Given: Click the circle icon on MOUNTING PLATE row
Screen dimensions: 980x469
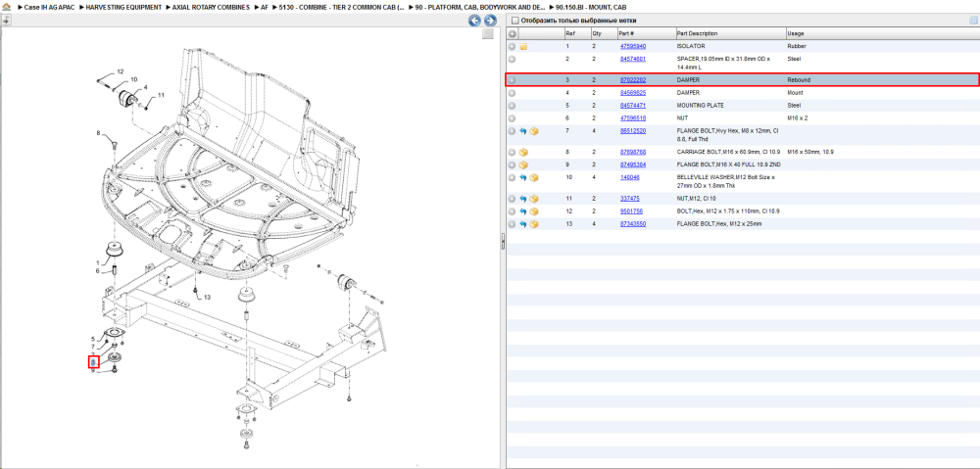Looking at the screenshot, I should [512, 105].
